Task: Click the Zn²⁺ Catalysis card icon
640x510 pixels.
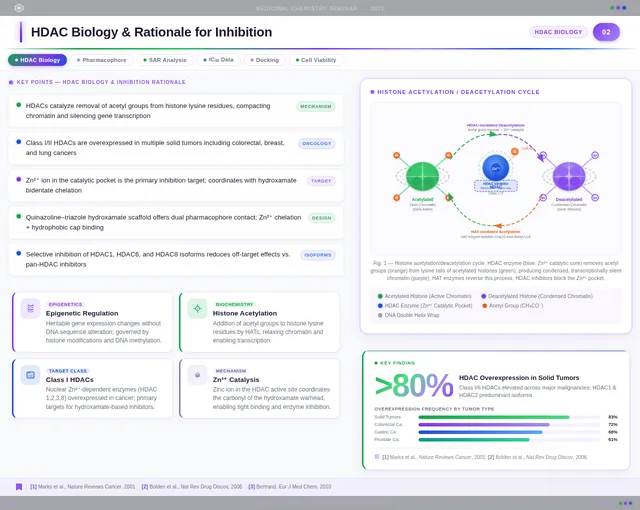Action: (198, 374)
